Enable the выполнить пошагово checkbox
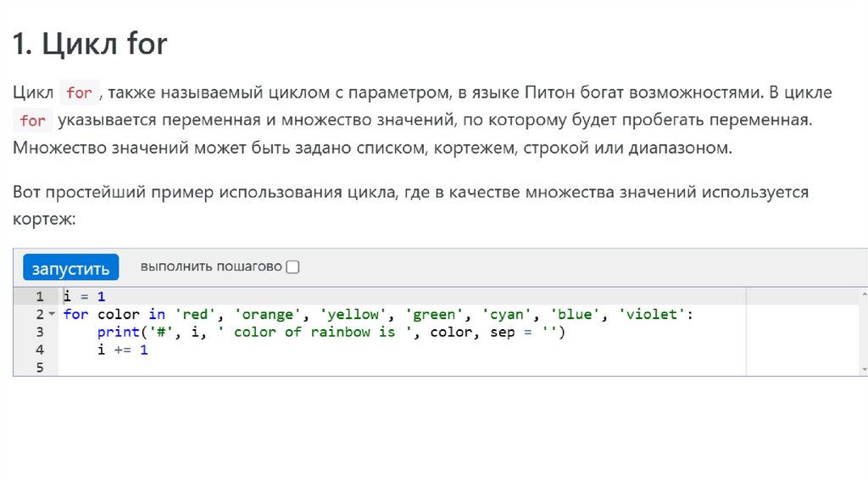 [x=293, y=267]
